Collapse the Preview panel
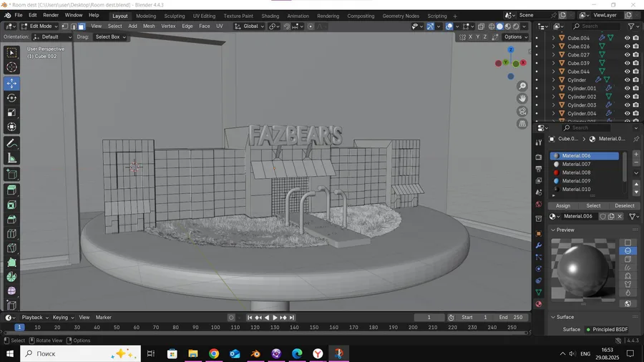Viewport: 644px width, 362px height. [x=553, y=230]
